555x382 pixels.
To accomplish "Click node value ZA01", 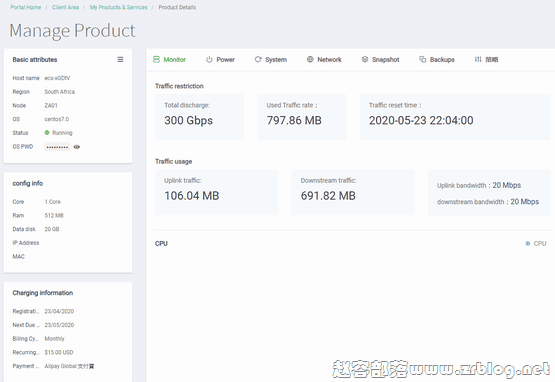I will (x=51, y=106).
